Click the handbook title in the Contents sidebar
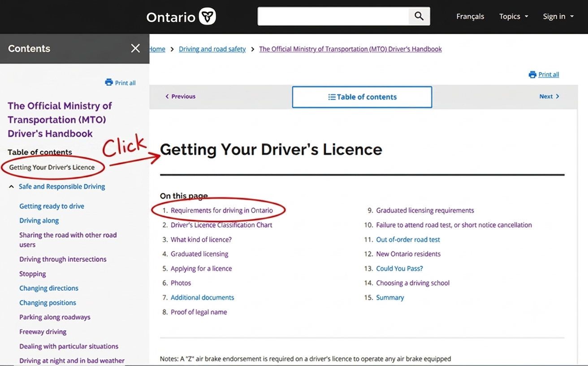588x366 pixels. 60,120
